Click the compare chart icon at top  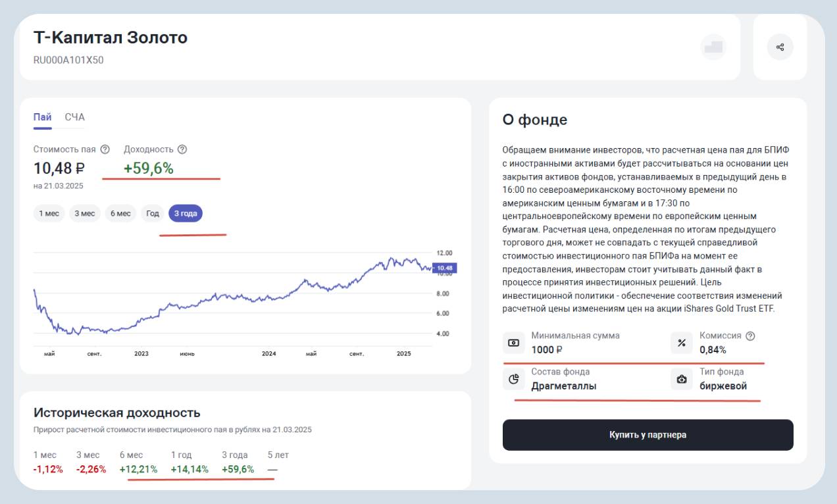coord(713,47)
